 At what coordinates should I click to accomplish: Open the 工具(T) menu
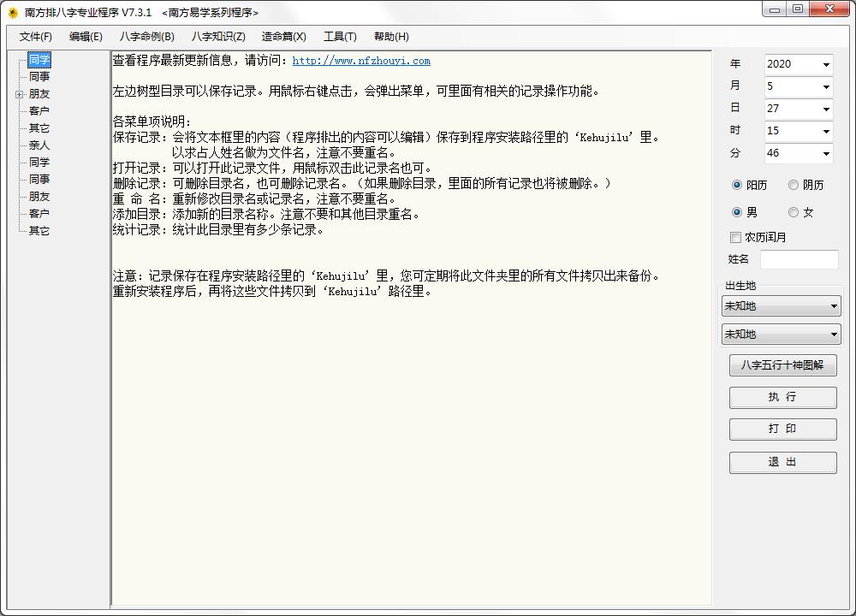340,37
